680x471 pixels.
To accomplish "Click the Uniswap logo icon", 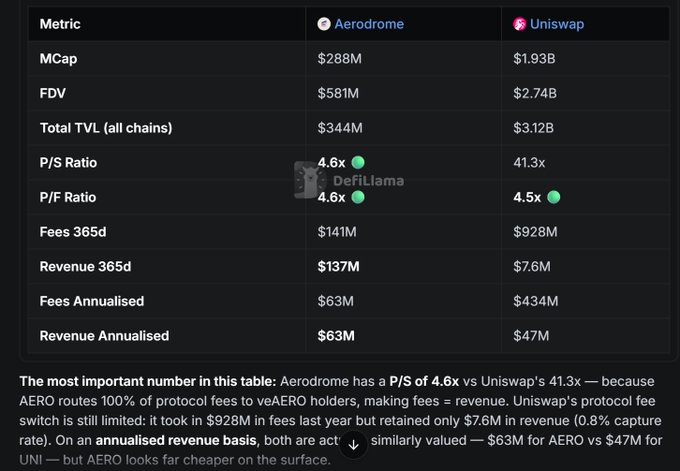I will tap(520, 24).
